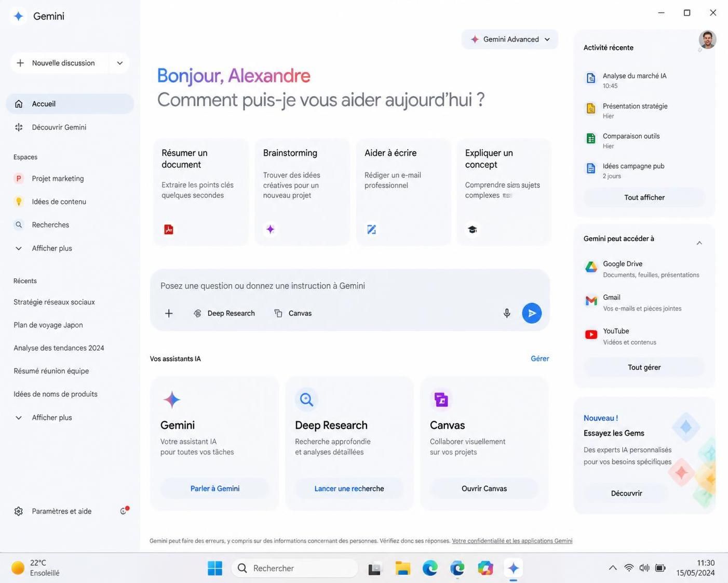Screen dimensions: 728x583
Task: Click the Idées campagne pub document icon
Action: [x=591, y=168]
